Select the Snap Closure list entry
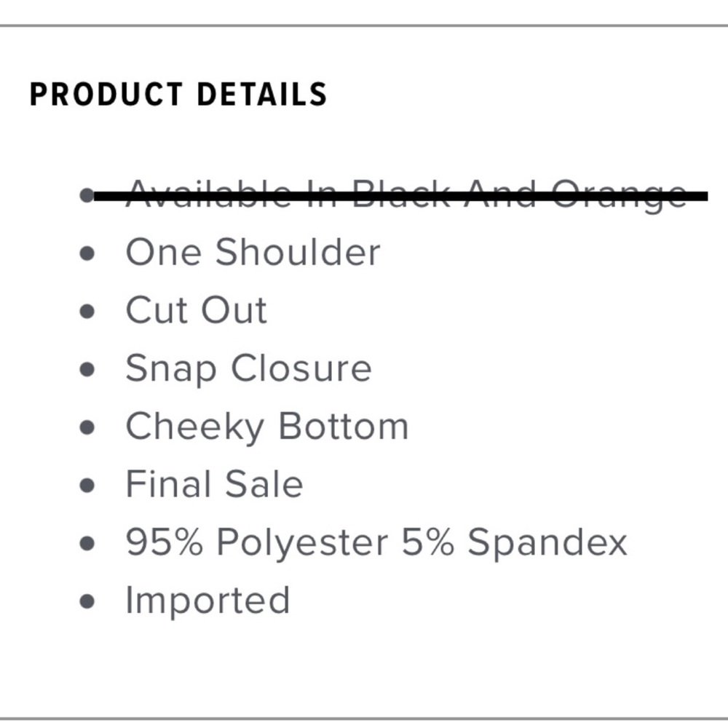 (x=249, y=370)
